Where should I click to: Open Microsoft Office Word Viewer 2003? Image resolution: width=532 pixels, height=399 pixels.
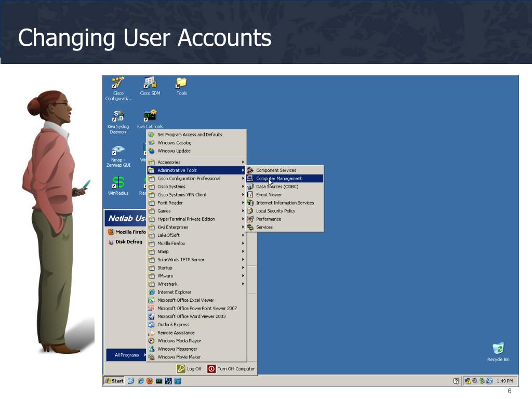click(x=196, y=316)
